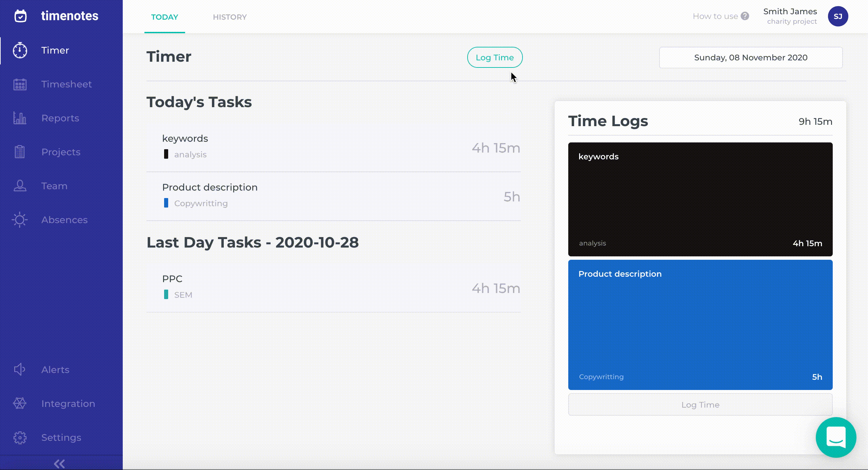Image resolution: width=868 pixels, height=470 pixels.
Task: Open Projects clipboard icon
Action: click(20, 152)
